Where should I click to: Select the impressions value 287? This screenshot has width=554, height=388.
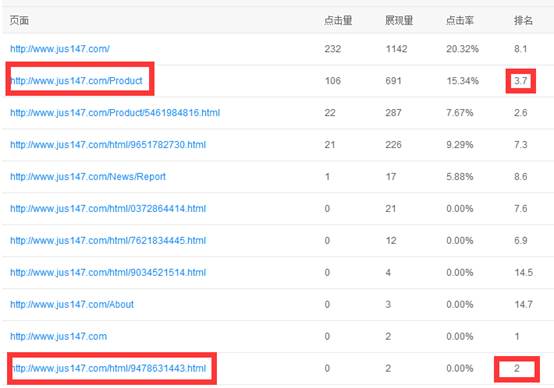tap(394, 113)
